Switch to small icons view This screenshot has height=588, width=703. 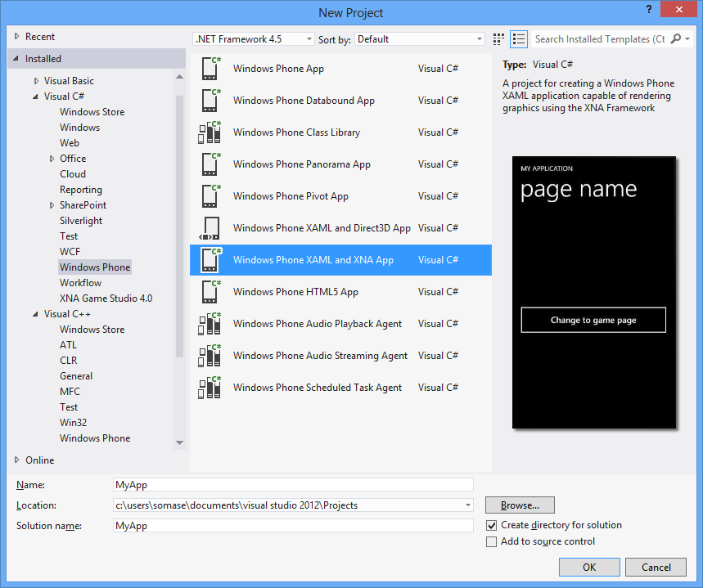click(498, 39)
